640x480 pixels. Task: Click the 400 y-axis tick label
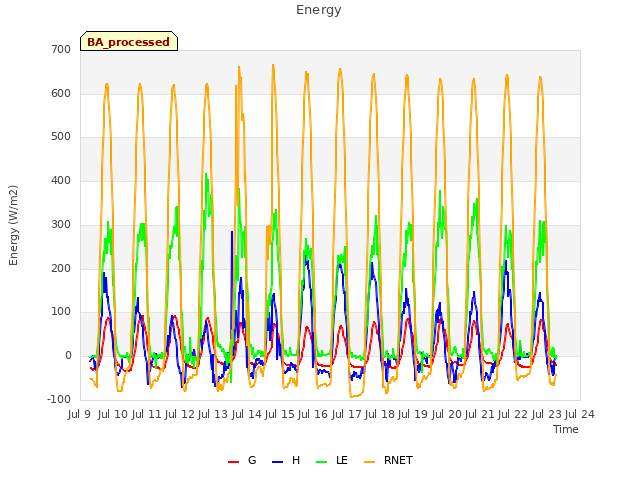[x=61, y=180]
